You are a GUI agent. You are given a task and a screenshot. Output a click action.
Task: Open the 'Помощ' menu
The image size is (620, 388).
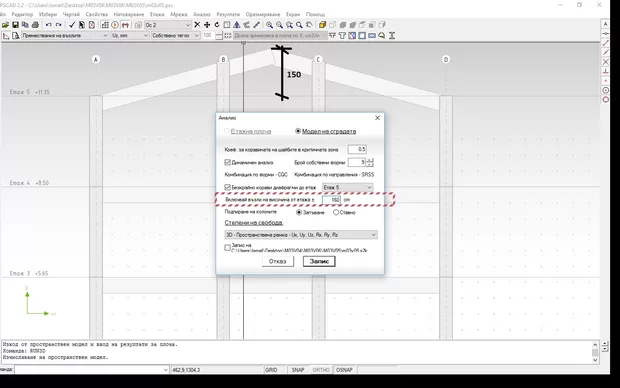point(315,14)
